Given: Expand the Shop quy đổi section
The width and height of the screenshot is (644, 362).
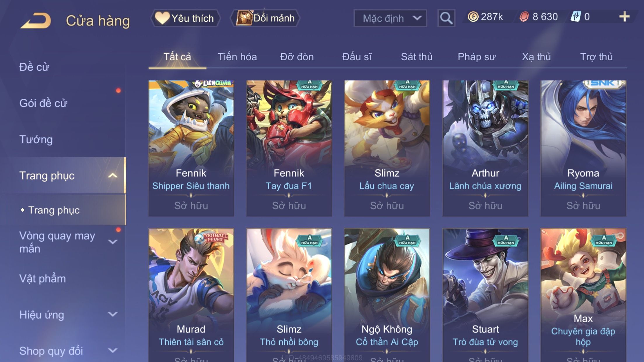Looking at the screenshot, I should pos(113,350).
